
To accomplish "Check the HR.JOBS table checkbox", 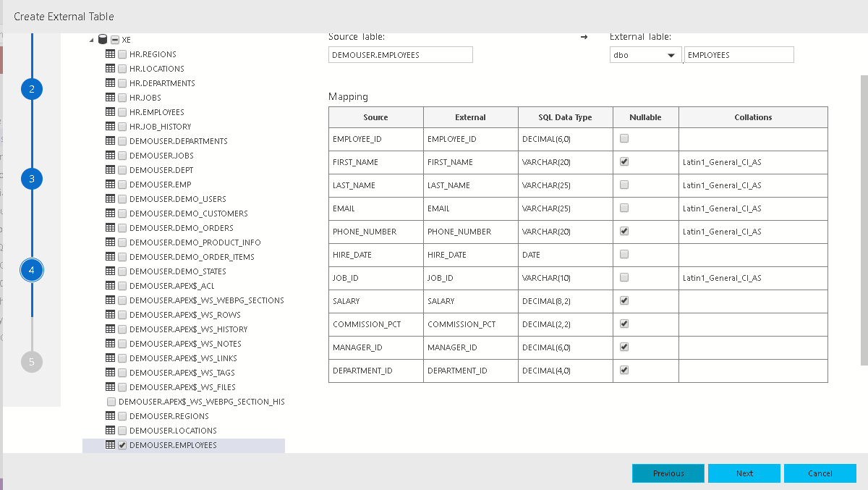I will click(122, 98).
